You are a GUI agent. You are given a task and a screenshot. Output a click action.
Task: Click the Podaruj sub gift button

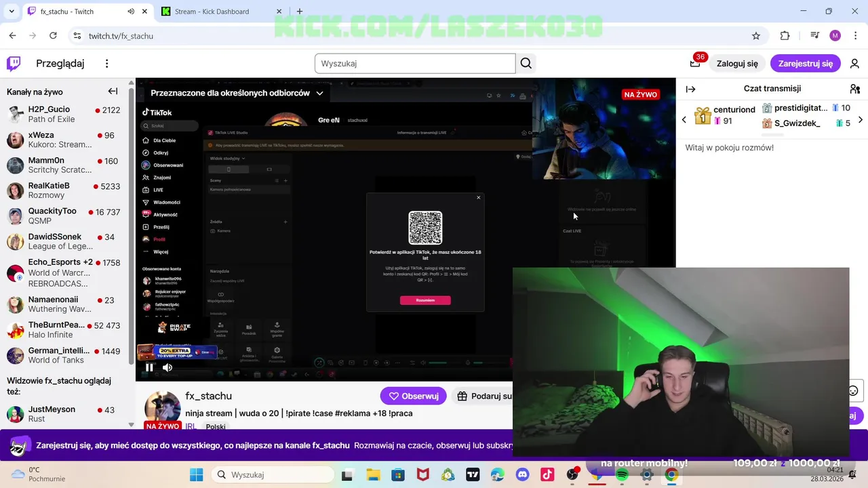(x=482, y=396)
